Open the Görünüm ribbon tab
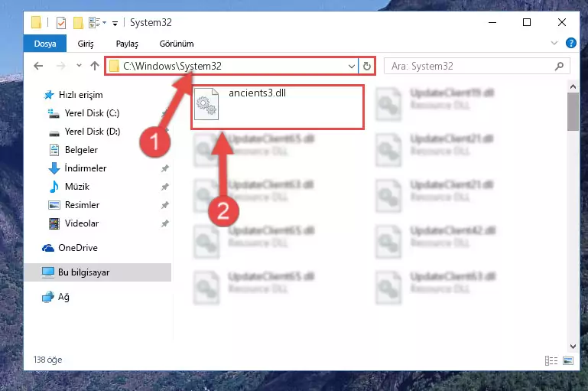 tap(177, 44)
